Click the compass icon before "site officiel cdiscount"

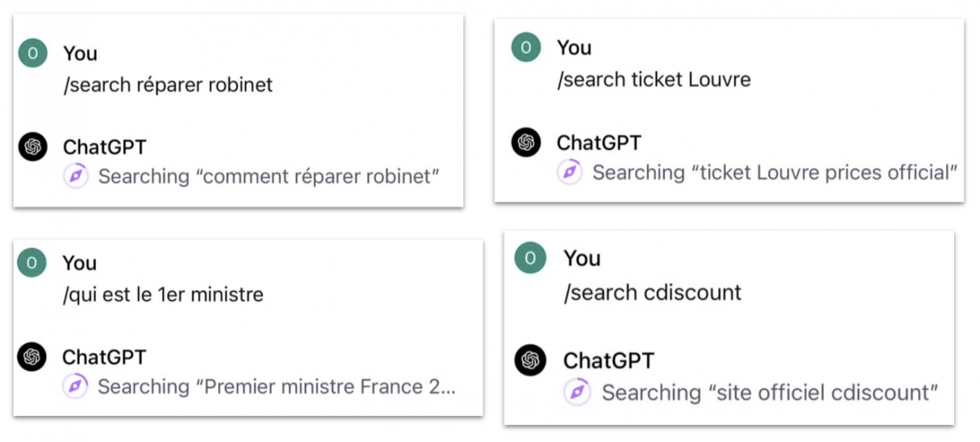[577, 392]
